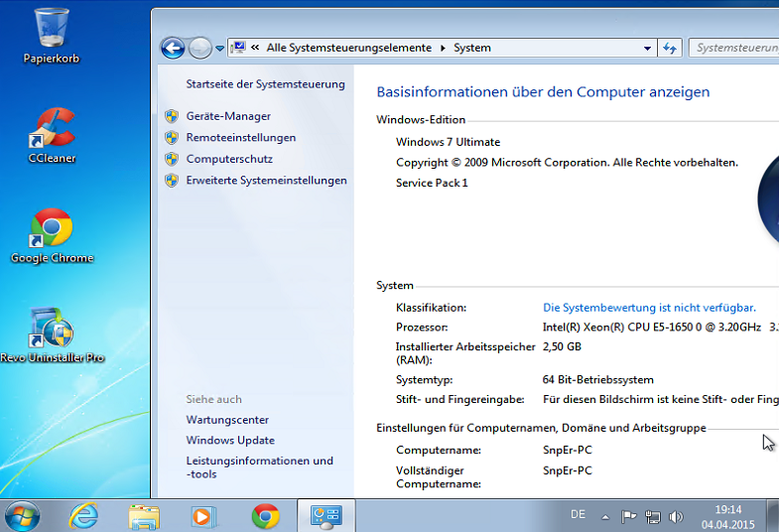Expand the recent pages dropdown beside the Forward button
The image size is (779, 532).
(x=219, y=48)
